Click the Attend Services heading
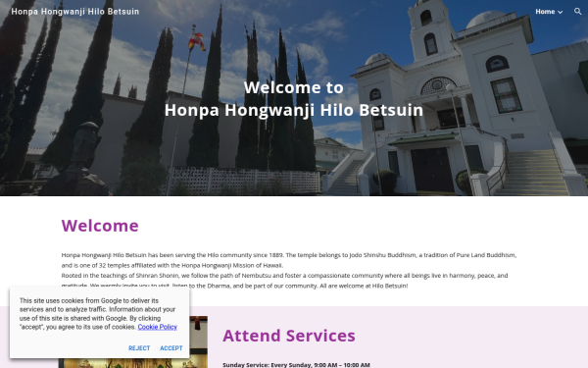Viewport: 588px width, 368px height. point(289,336)
